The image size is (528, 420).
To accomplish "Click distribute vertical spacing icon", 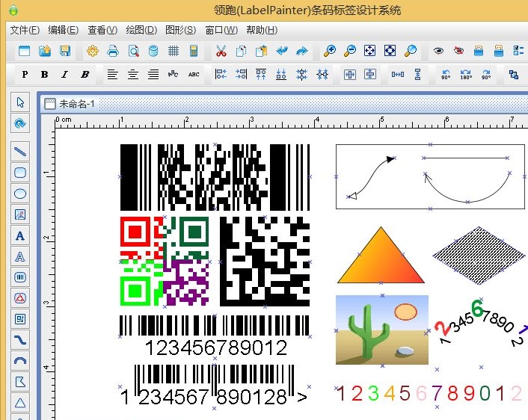I will point(417,75).
